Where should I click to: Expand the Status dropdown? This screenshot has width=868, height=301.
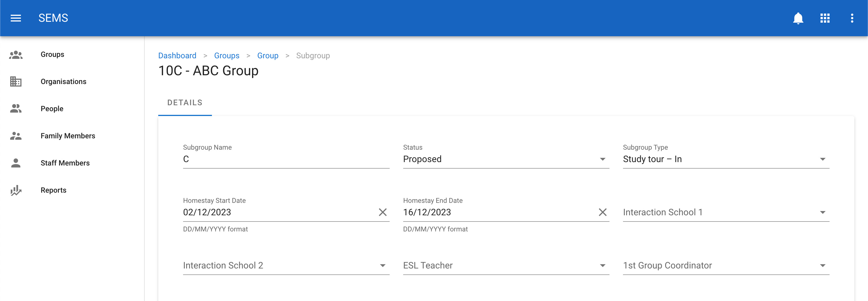pos(602,159)
